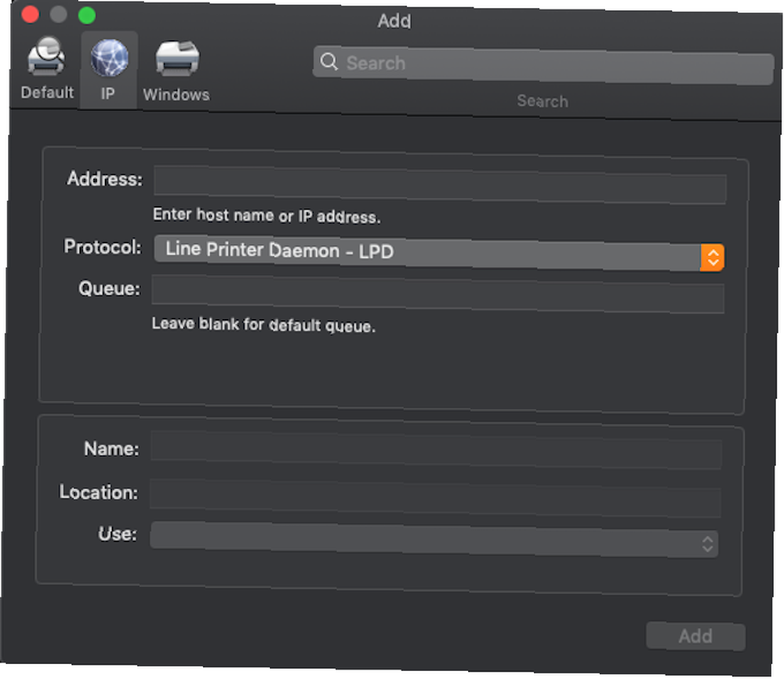Switch to the Default tab label
The width and height of the screenshot is (784, 679).
click(47, 93)
